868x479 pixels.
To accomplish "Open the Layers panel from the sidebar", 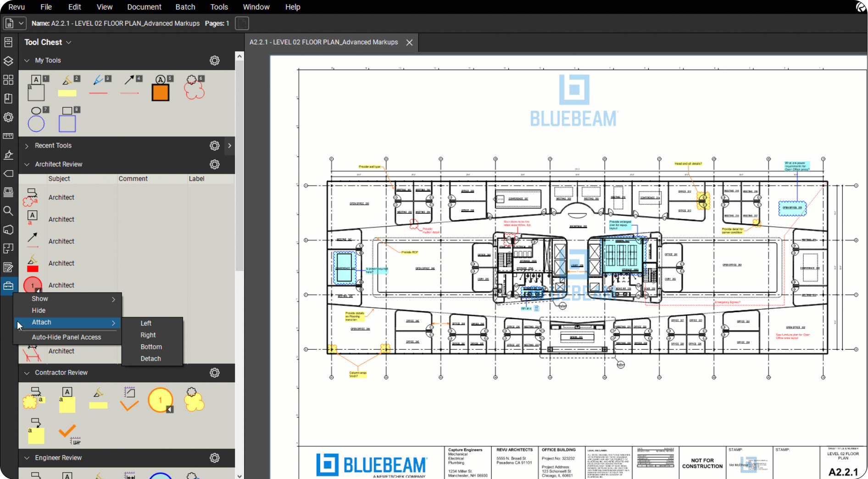I will pyautogui.click(x=8, y=61).
